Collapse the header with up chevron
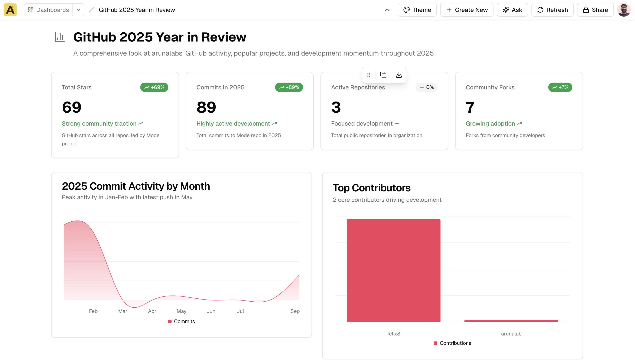 click(x=387, y=10)
